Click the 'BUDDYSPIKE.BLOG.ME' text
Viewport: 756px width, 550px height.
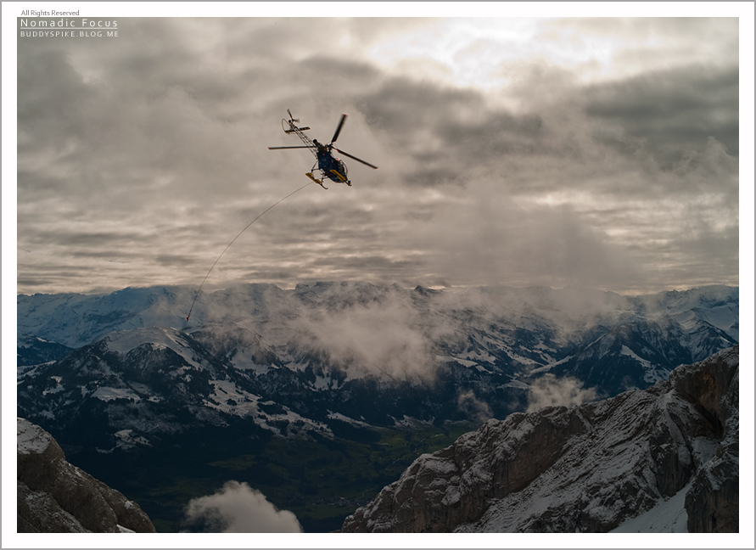(69, 34)
